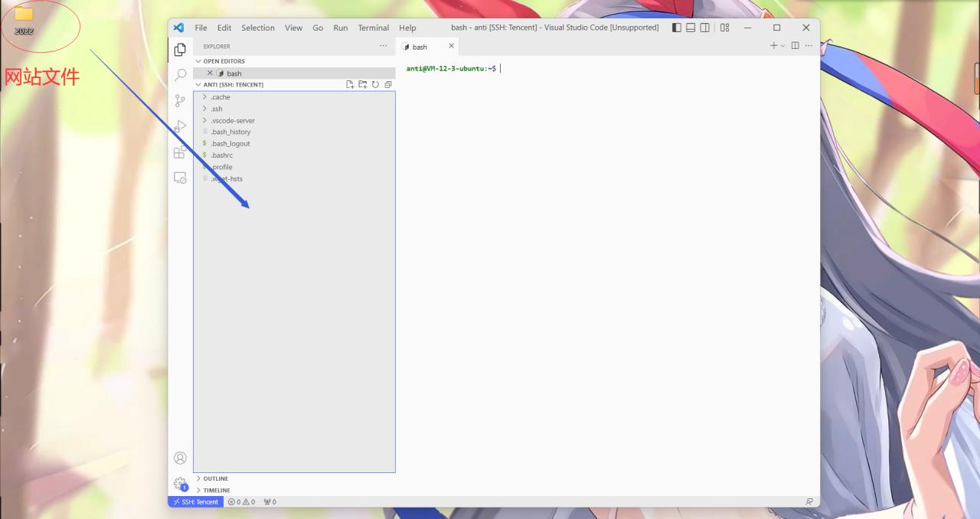Viewport: 980px width, 519px height.
Task: Open forwarded ports status item
Action: 269,502
